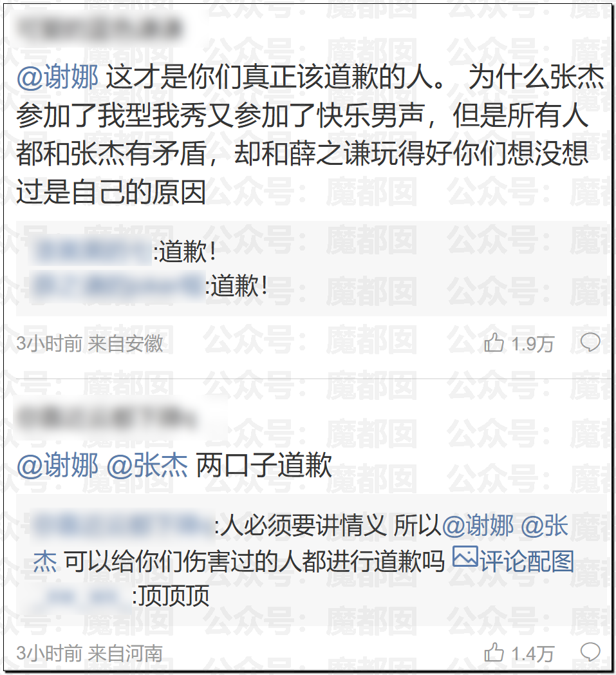This screenshot has height=675, width=616.
Task: Open replies via first comment's speech bubble icon
Action: (x=590, y=343)
